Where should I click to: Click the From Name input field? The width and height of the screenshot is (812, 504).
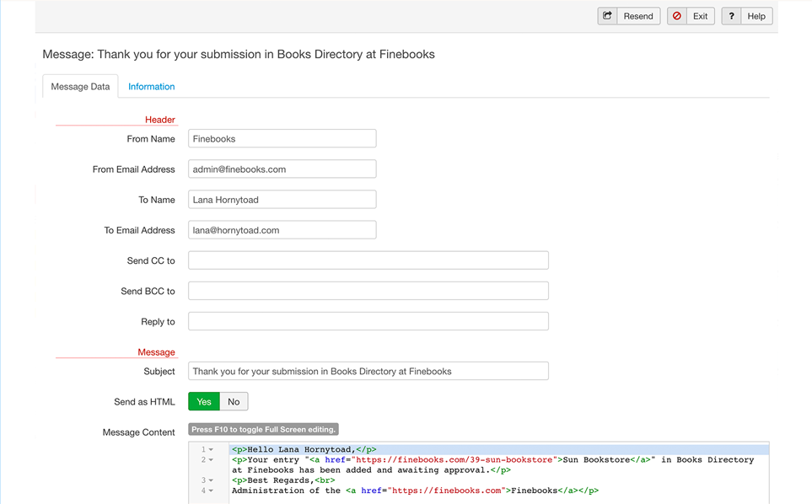(282, 139)
